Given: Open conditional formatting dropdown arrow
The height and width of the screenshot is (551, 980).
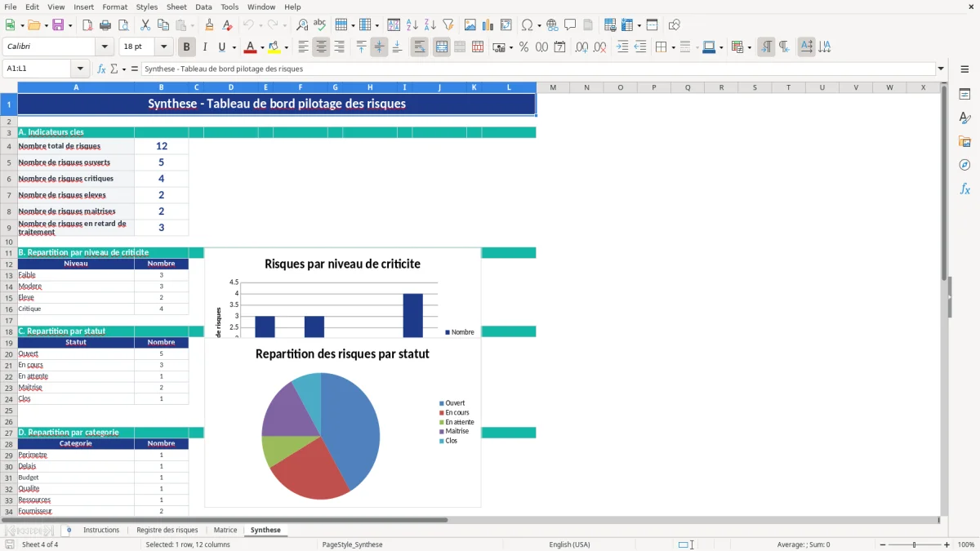Looking at the screenshot, I should (x=749, y=47).
